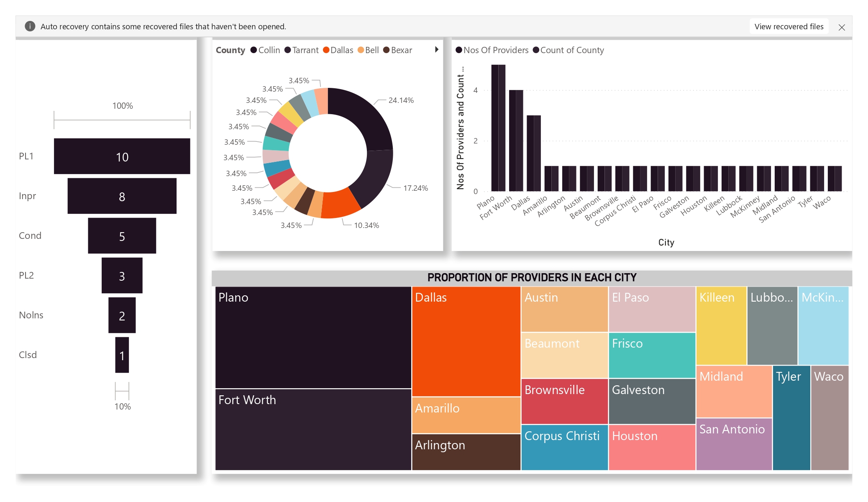Screen dimensions: 868x502
Task: Expand more county legend entries arrow
Action: (437, 49)
